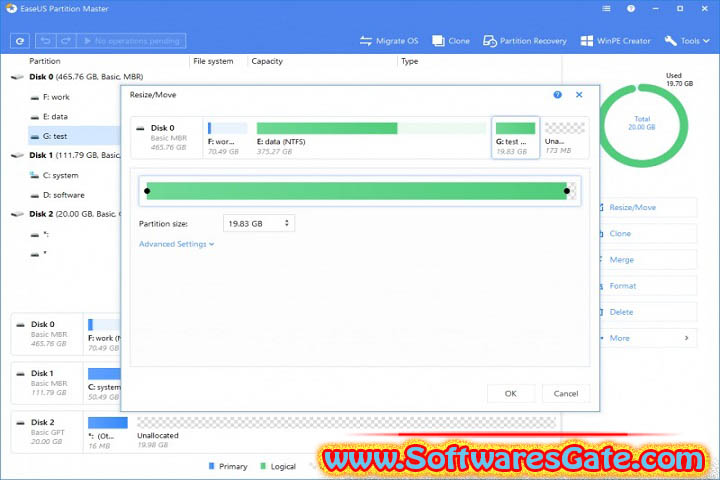Launch Partition Recovery
The height and width of the screenshot is (480, 720).
tap(525, 41)
